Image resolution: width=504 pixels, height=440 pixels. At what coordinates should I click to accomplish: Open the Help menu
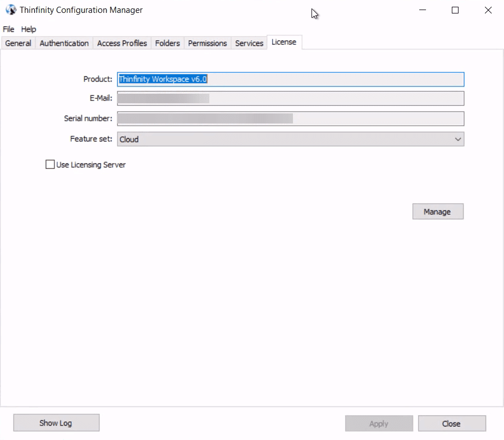[x=28, y=29]
